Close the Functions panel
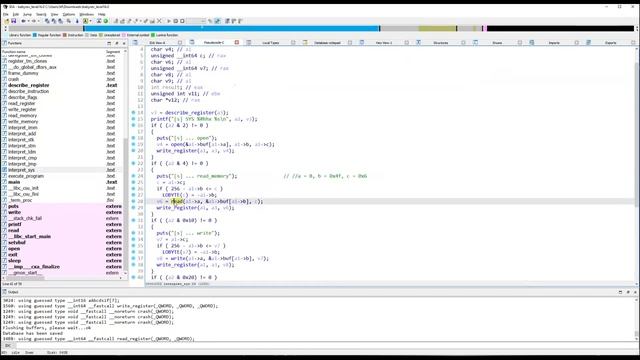This screenshot has height=360, width=640. tap(124, 43)
